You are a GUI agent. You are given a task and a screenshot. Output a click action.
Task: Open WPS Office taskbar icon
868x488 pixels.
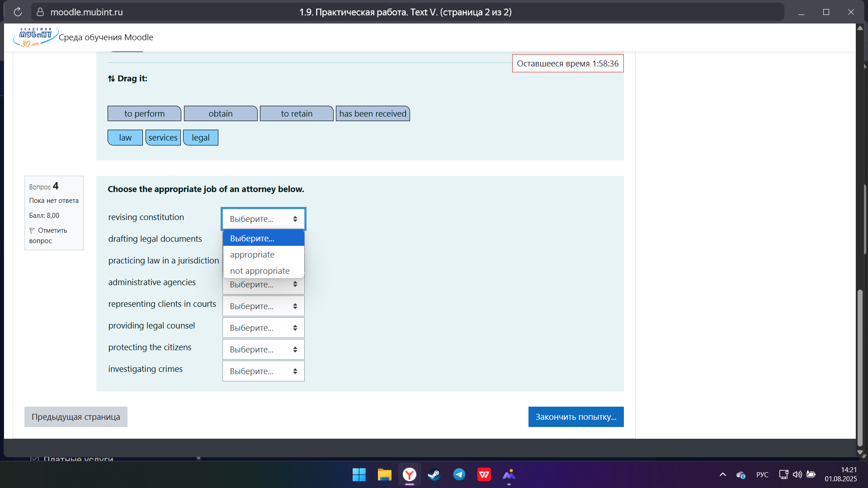(x=484, y=474)
